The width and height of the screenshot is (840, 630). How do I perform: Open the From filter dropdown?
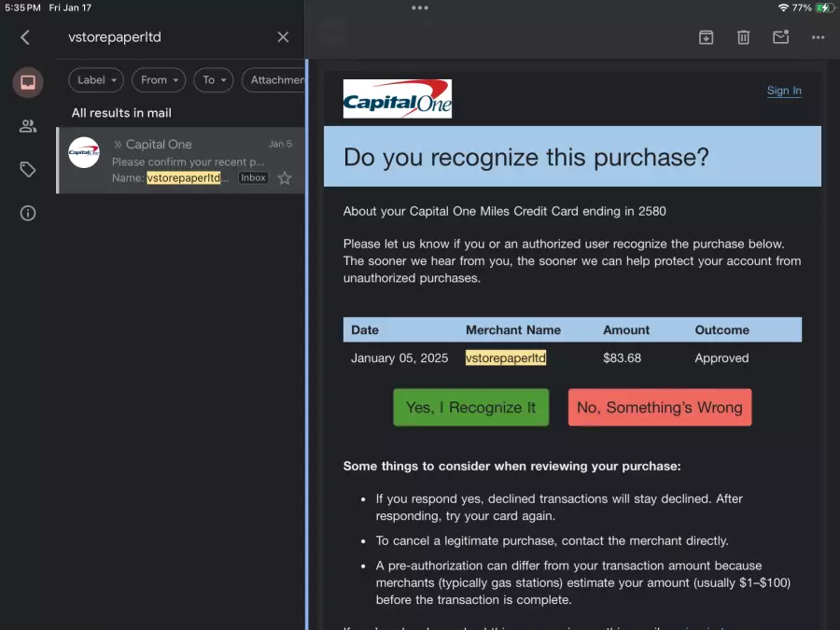point(159,80)
